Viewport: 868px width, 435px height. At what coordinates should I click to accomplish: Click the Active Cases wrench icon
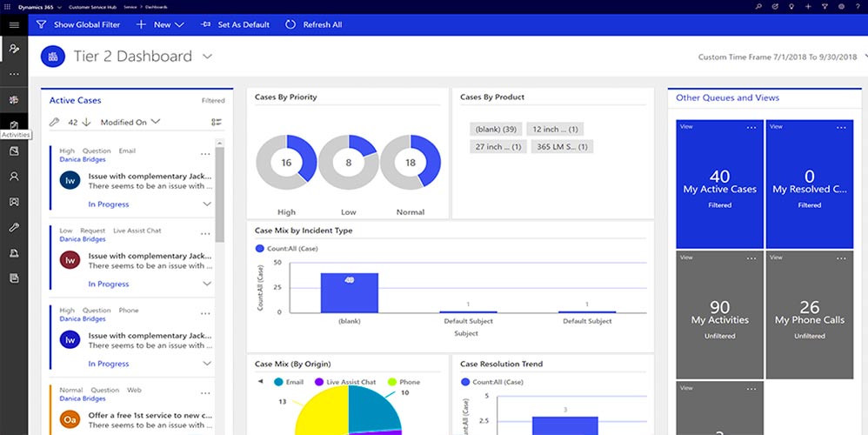click(54, 123)
